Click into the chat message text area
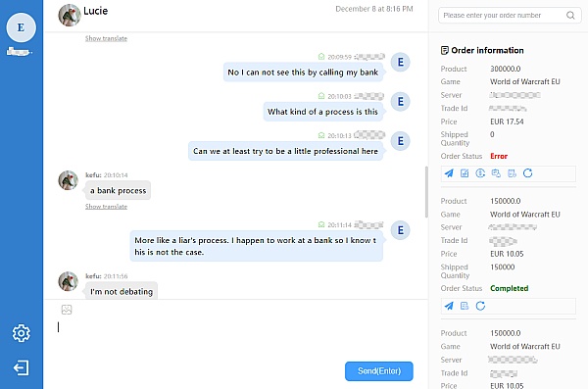The width and height of the screenshot is (588, 389). [236, 338]
